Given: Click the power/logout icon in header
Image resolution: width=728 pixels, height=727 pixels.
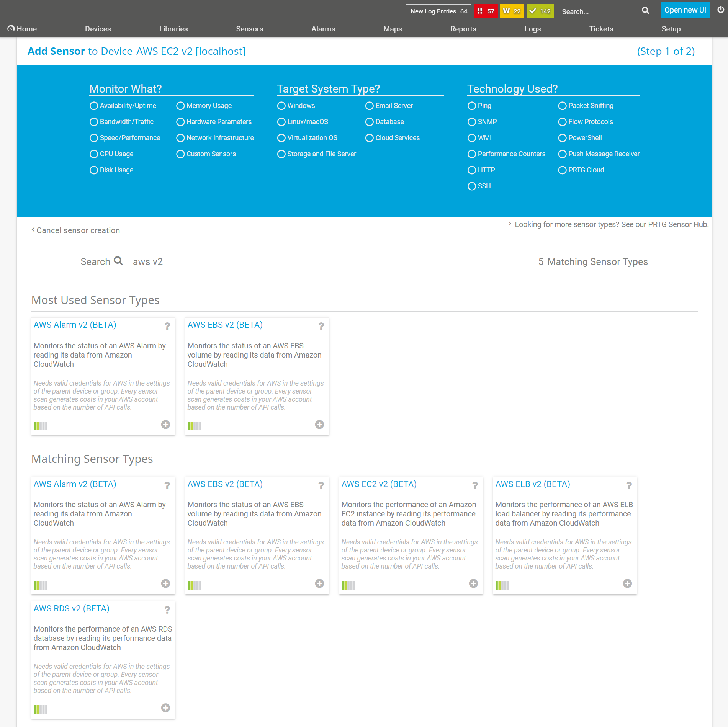Looking at the screenshot, I should click(720, 10).
